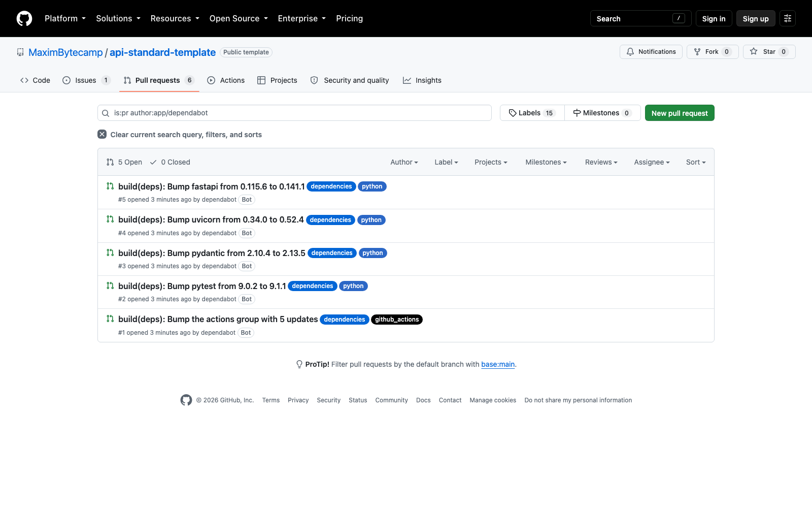Image resolution: width=812 pixels, height=508 pixels.
Task: Click the Labels tag icon
Action: (x=513, y=113)
